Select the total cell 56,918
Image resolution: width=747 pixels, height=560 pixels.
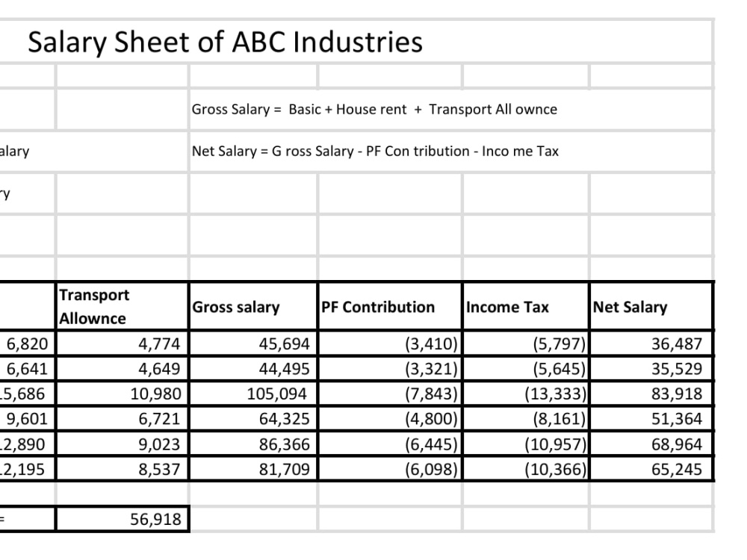[122, 519]
